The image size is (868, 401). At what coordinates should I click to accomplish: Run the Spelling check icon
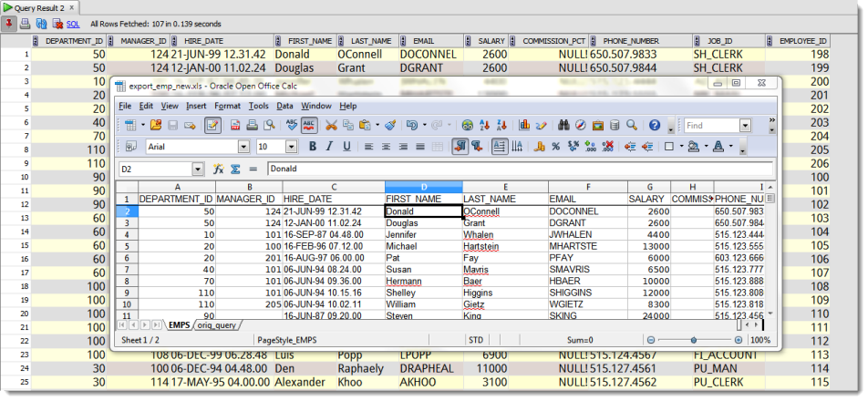[292, 126]
